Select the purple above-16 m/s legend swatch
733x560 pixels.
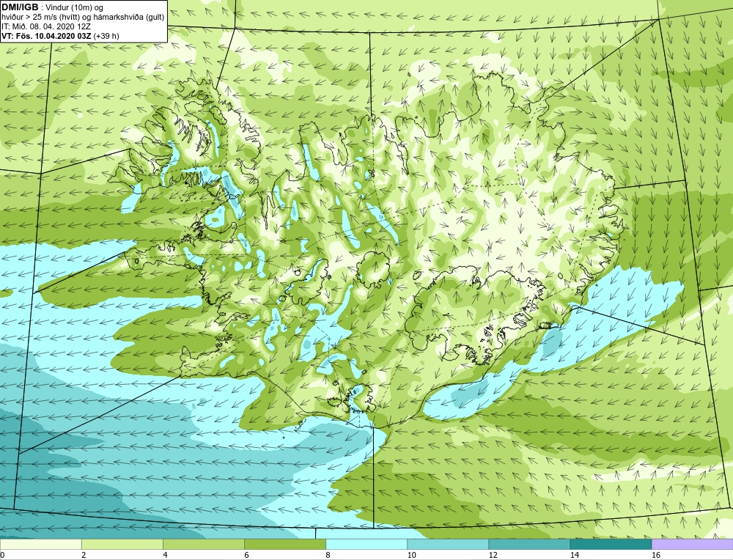[x=693, y=544]
